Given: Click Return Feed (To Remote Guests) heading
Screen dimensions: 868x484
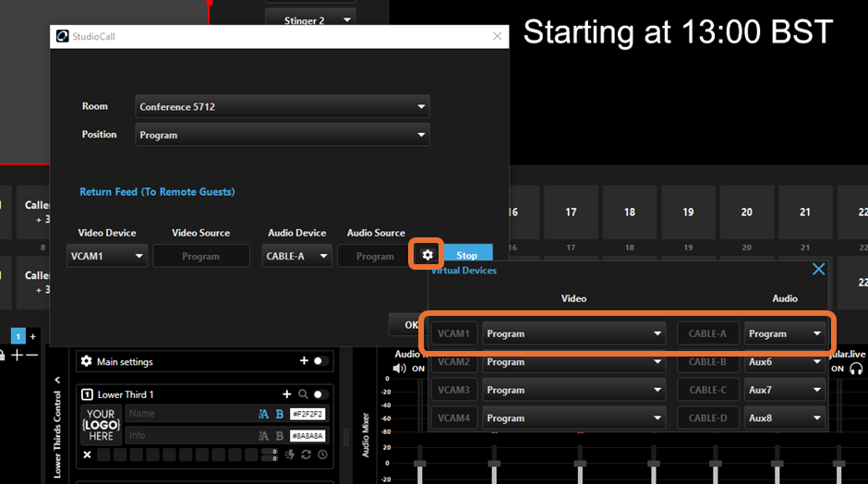Looking at the screenshot, I should point(157,191).
